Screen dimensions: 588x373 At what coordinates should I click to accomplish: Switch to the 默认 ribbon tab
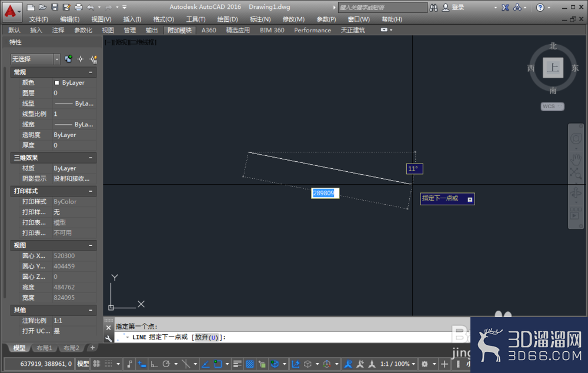(x=14, y=30)
